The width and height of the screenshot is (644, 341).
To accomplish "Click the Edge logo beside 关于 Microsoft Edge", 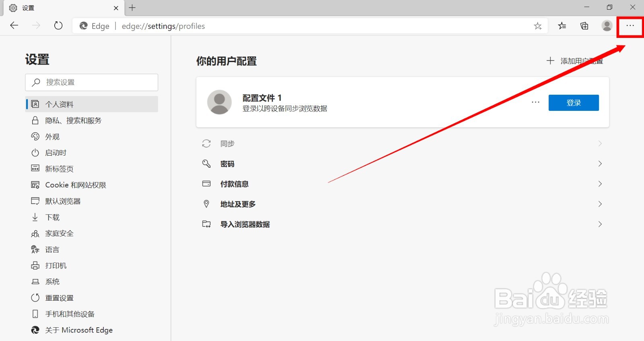I will (35, 330).
